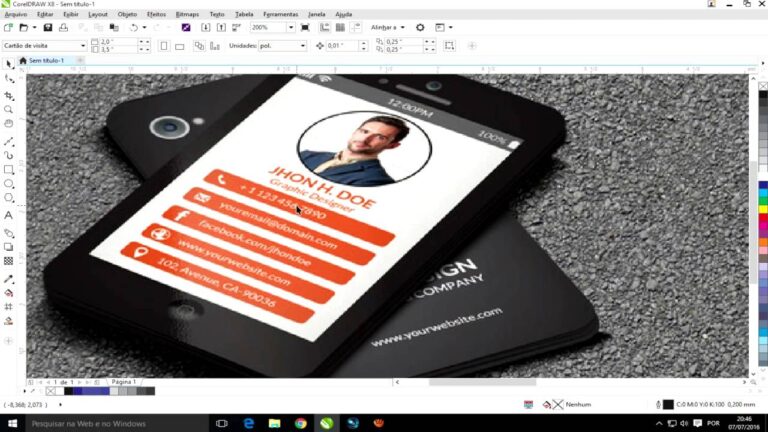
Task: Toggle Portrait page orientation
Action: coord(164,46)
